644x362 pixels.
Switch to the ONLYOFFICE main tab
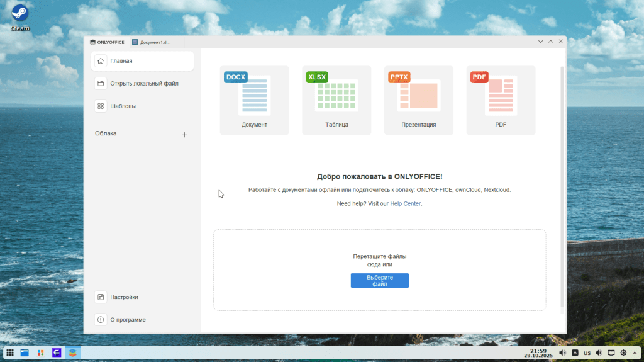(x=107, y=42)
